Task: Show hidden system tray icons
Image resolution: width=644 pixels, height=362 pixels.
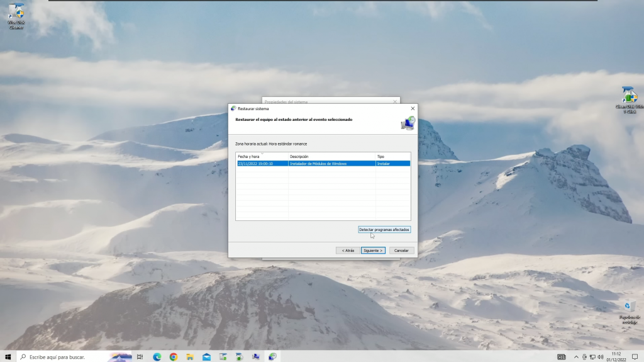Action: pos(575,357)
